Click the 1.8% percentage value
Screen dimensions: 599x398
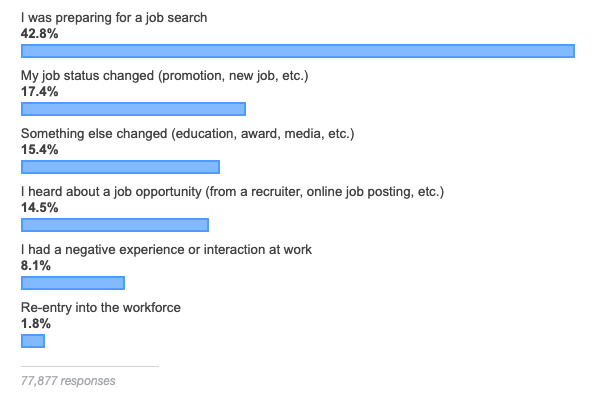tap(36, 324)
